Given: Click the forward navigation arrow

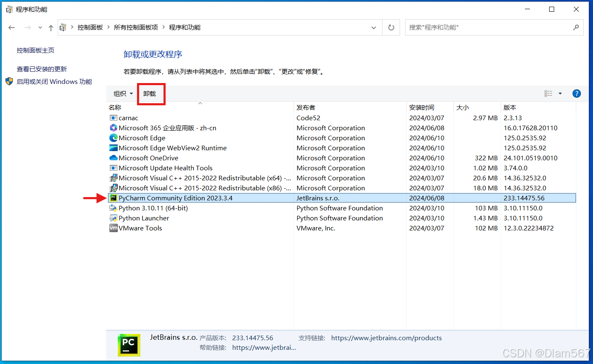Looking at the screenshot, I should (28, 28).
